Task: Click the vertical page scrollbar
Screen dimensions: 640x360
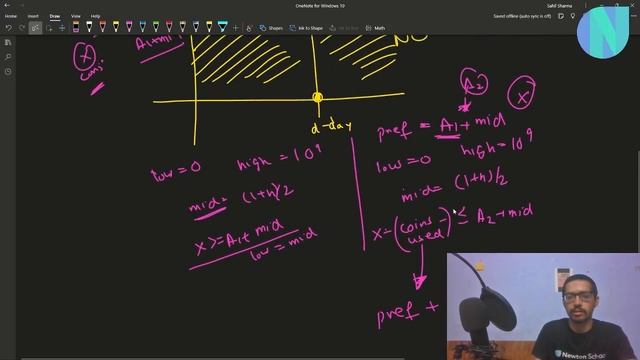Action: [638, 202]
